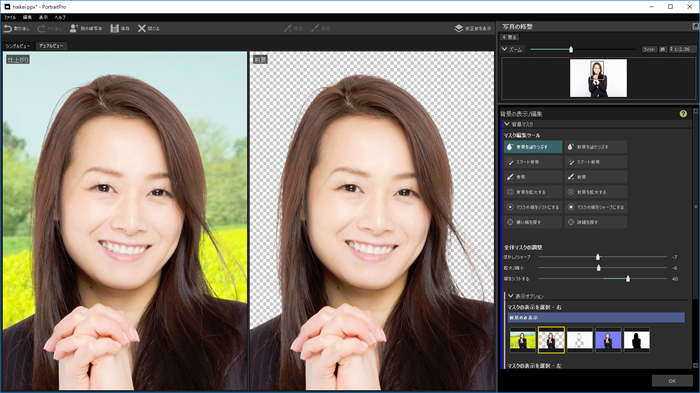
Task: Click the 戻る (back) button
Action: (509, 37)
